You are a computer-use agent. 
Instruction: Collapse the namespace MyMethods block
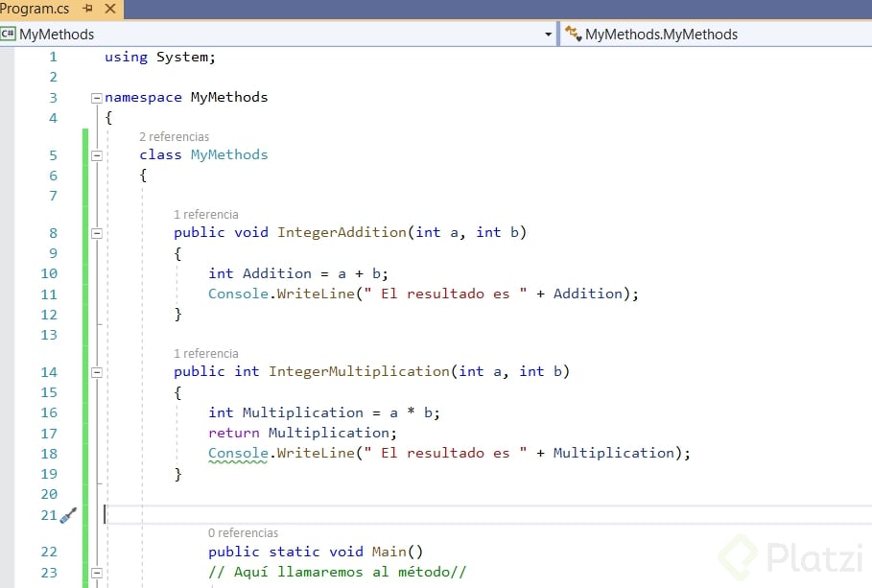pyautogui.click(x=97, y=98)
